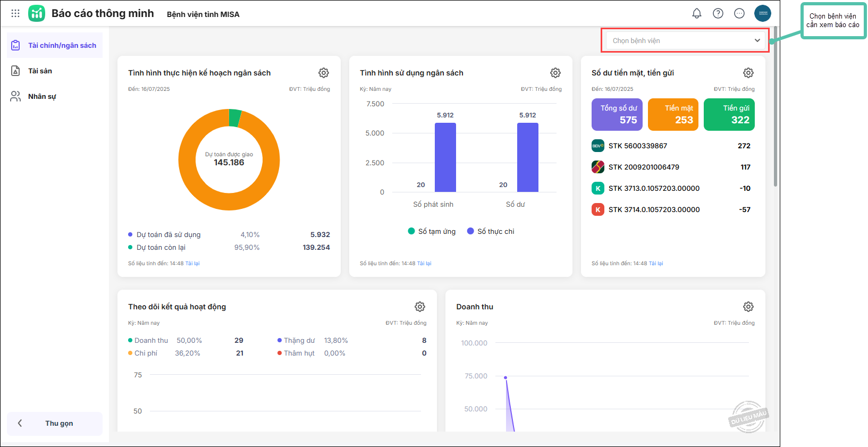
Task: Open the help question mark icon
Action: (718, 13)
